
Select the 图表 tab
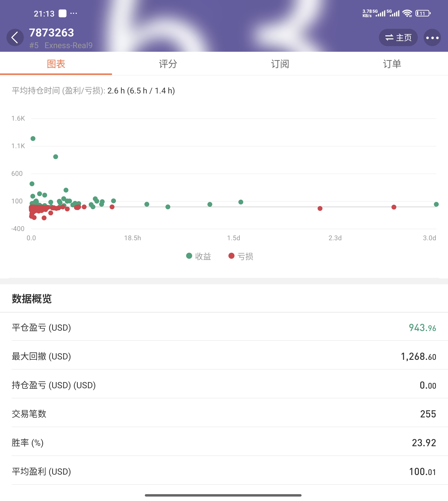(56, 64)
